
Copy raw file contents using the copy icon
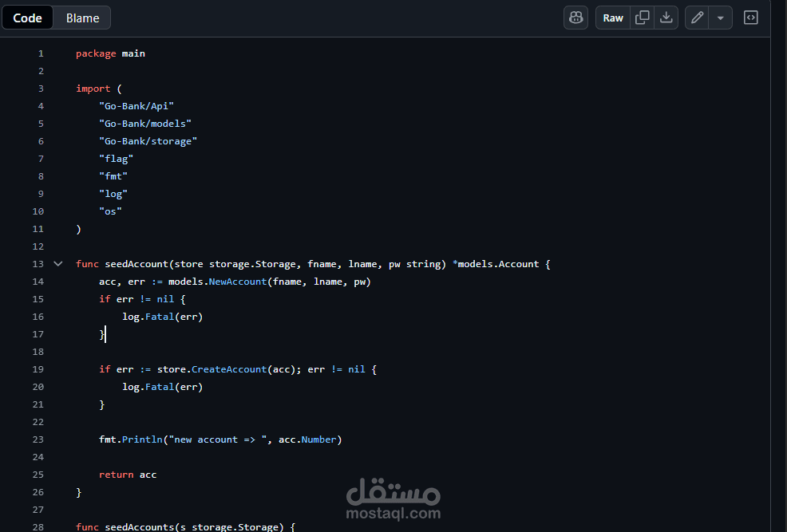point(641,17)
